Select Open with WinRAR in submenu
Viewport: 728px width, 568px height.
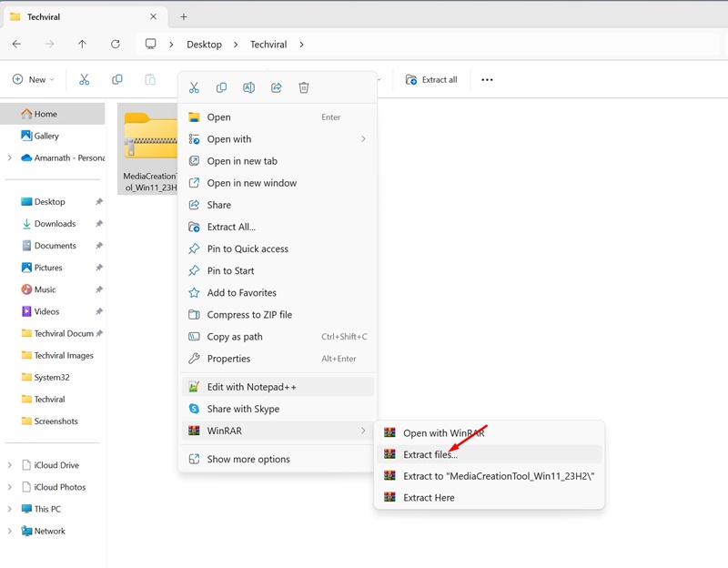pos(490,433)
